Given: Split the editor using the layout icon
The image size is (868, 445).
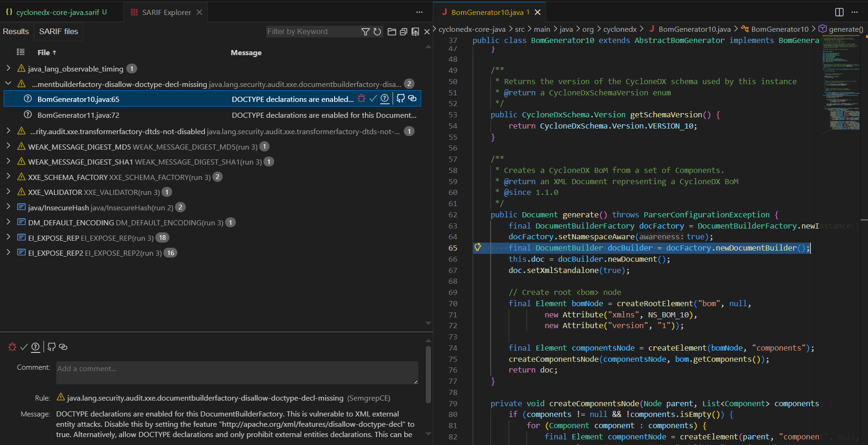Looking at the screenshot, I should point(839,12).
